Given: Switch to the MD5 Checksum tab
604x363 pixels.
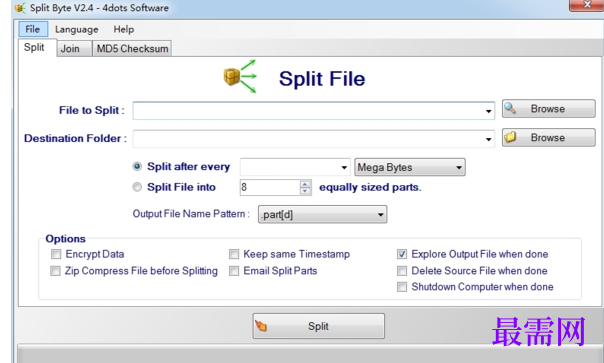Looking at the screenshot, I should (132, 49).
